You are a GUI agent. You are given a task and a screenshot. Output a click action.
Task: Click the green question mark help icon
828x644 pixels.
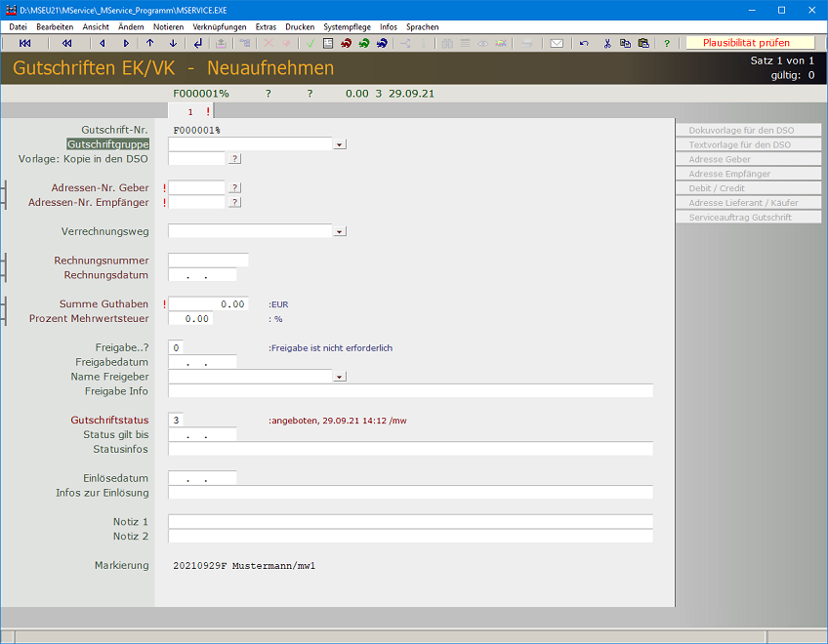667,43
